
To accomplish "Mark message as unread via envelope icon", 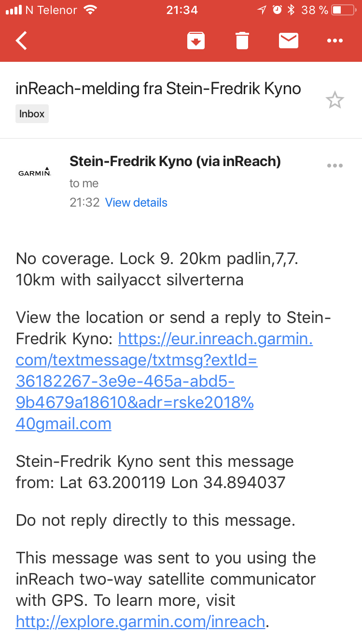I will click(288, 41).
